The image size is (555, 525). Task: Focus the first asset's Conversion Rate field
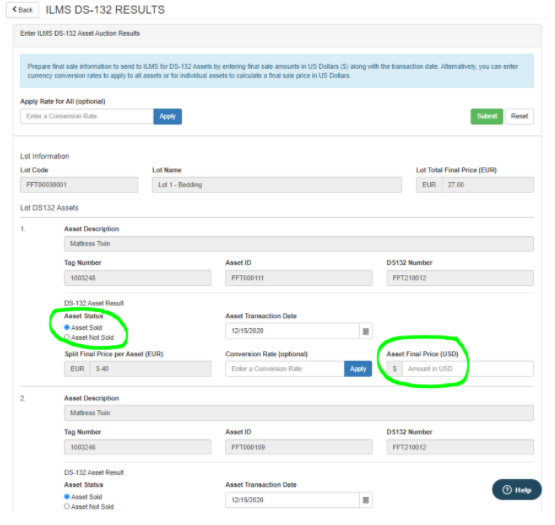285,369
